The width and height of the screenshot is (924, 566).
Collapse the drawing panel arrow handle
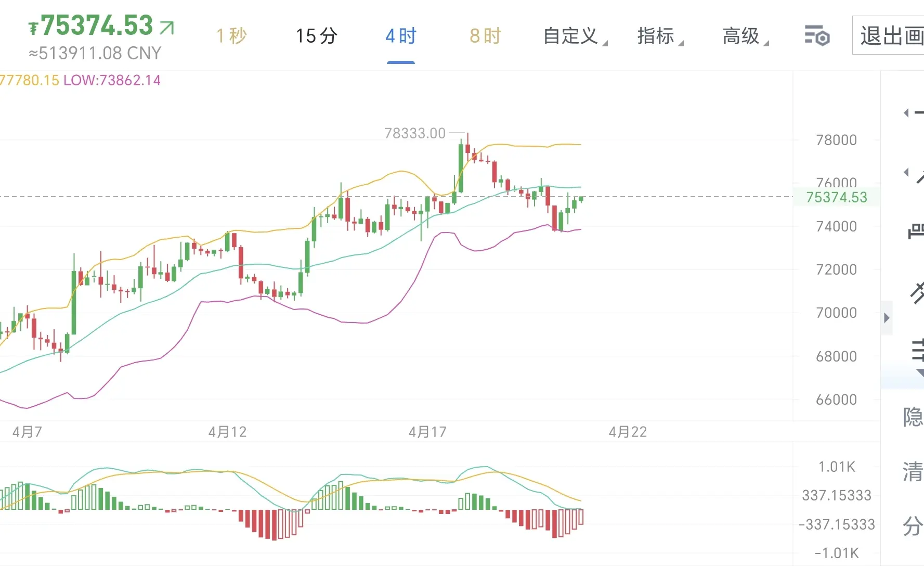pos(887,318)
